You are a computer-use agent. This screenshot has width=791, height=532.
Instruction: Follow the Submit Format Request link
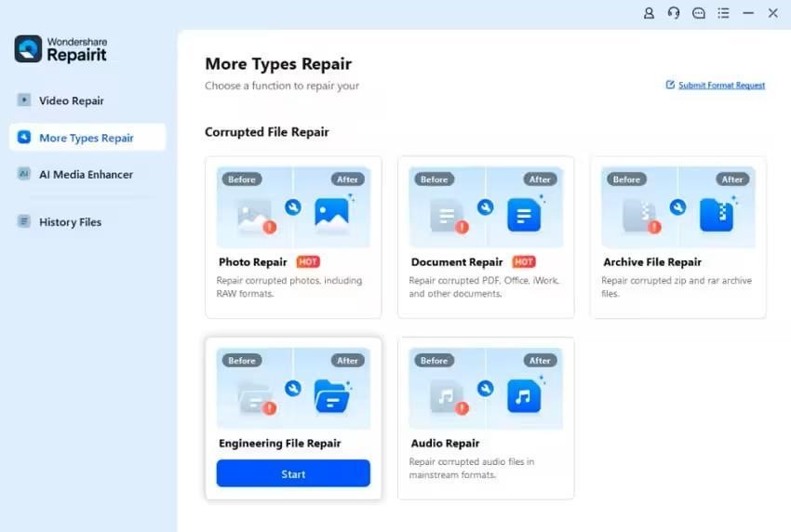(x=721, y=86)
